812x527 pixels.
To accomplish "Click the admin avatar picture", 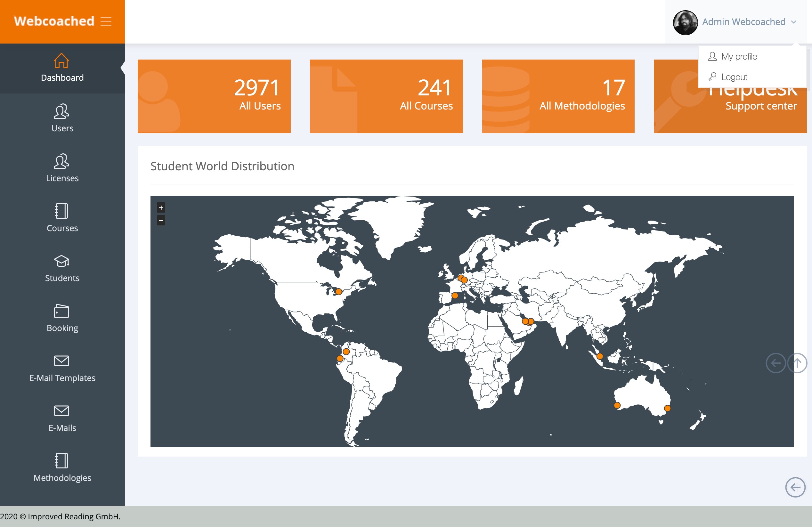I will click(685, 22).
